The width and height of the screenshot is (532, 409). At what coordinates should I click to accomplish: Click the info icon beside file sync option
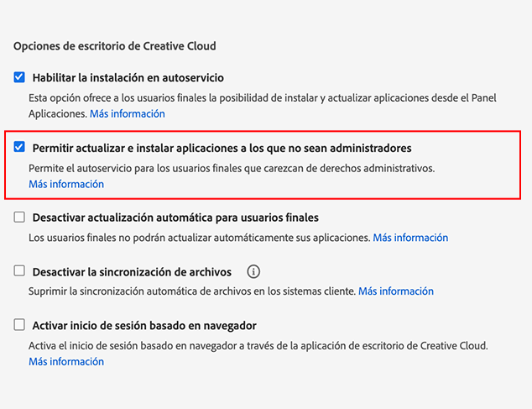tap(254, 271)
